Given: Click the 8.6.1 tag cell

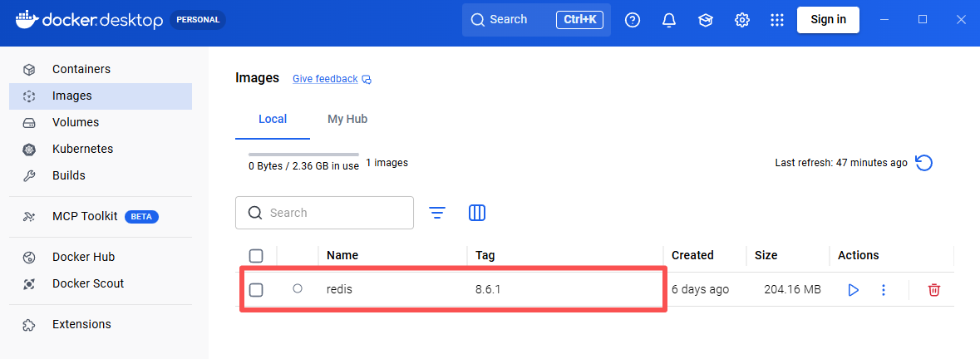Looking at the screenshot, I should pyautogui.click(x=488, y=290).
